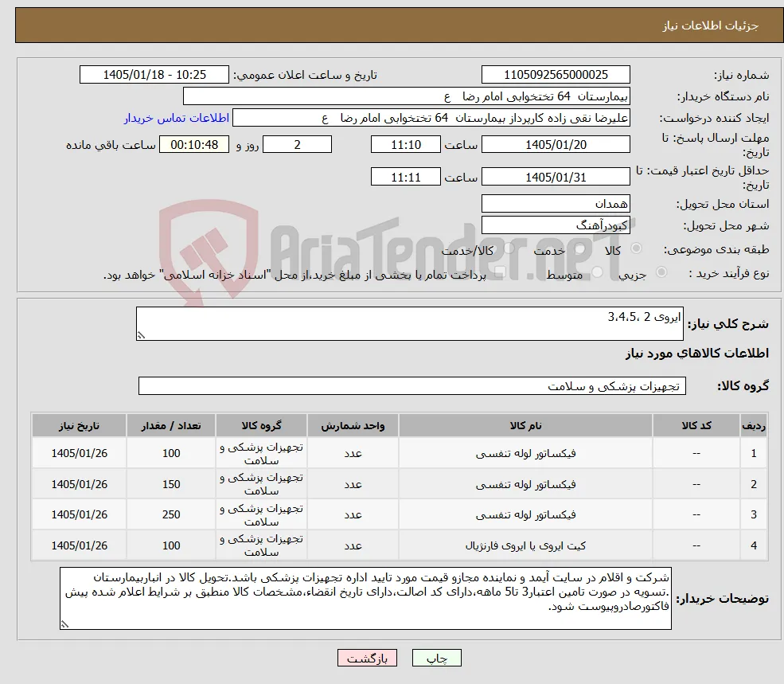Click item name in row 3 فیکساتور لوله تنفسی
Image resolution: width=784 pixels, height=684 pixels.
pyautogui.click(x=525, y=515)
